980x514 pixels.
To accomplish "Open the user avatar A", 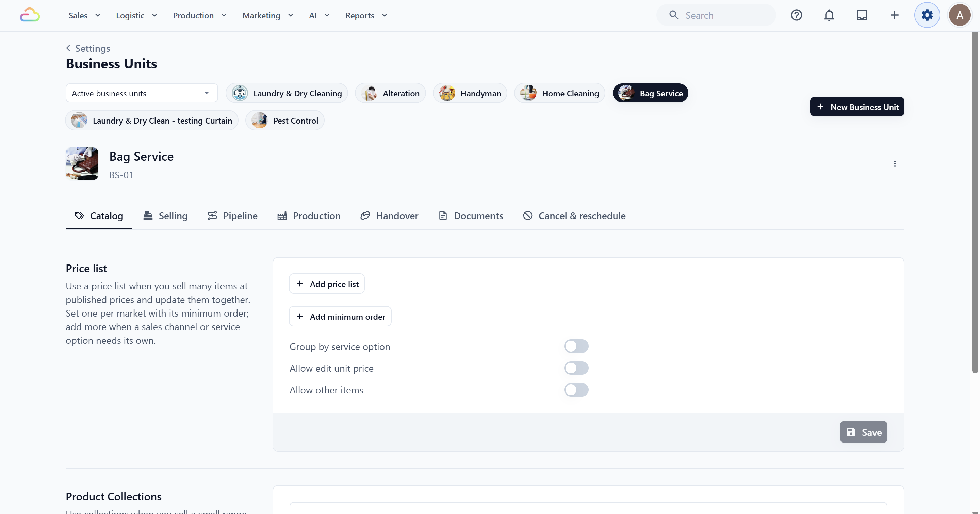I will click(x=960, y=15).
